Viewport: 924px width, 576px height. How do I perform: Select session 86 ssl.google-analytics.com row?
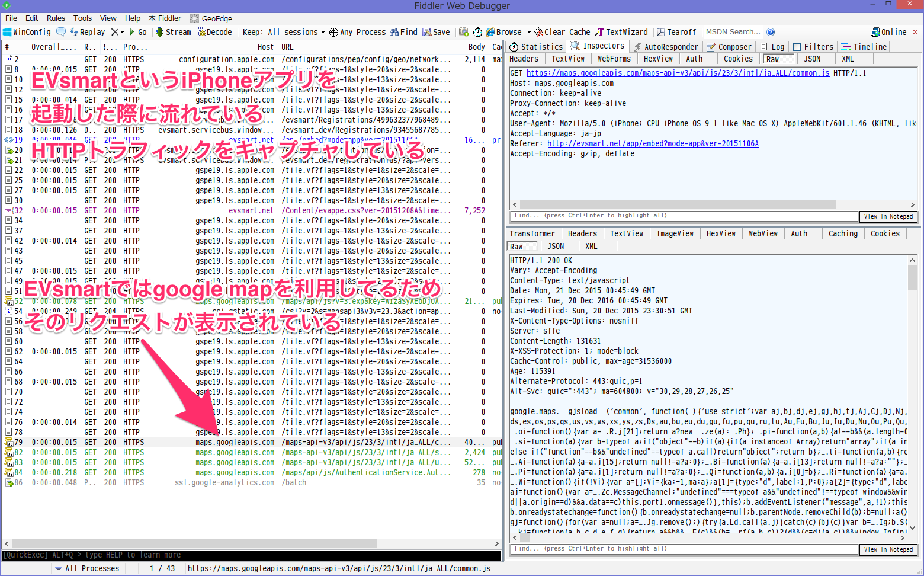tap(252, 482)
